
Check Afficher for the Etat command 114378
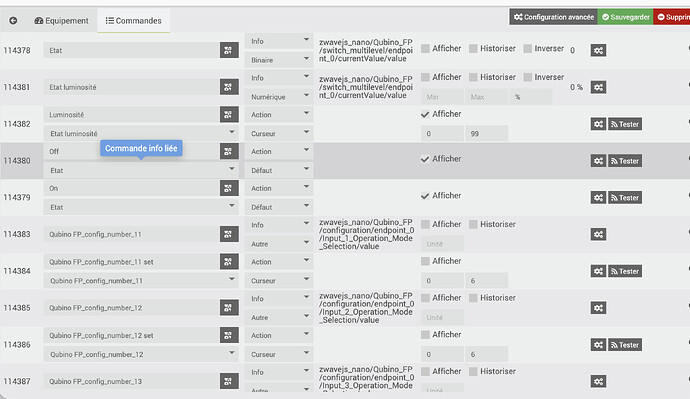[425, 48]
